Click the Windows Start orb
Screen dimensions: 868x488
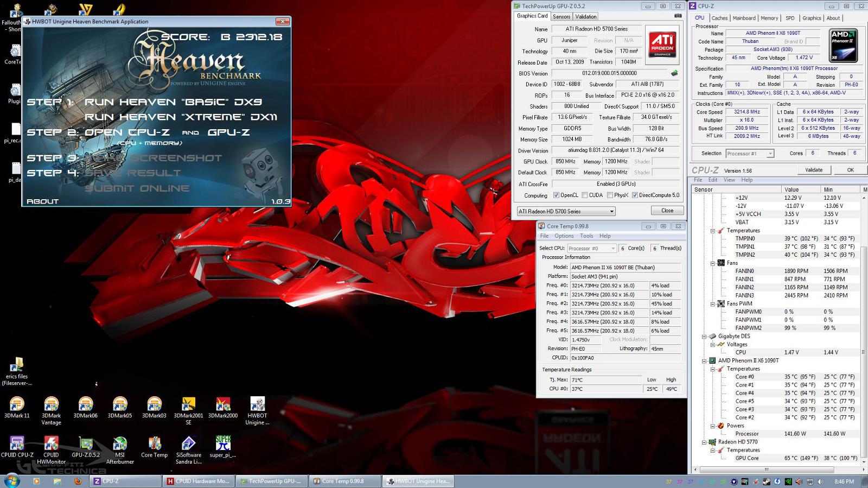[12, 480]
